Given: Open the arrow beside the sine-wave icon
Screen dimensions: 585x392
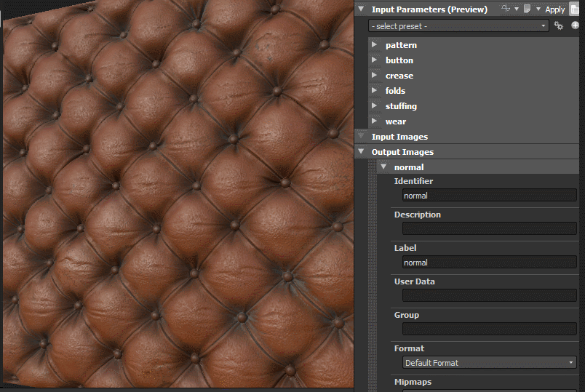Looking at the screenshot, I should tap(517, 9).
